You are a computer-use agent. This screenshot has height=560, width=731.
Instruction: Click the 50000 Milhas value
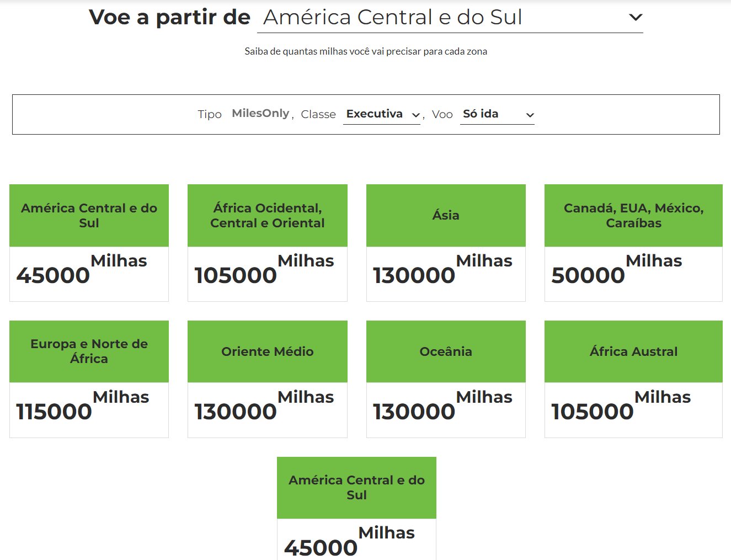(588, 275)
